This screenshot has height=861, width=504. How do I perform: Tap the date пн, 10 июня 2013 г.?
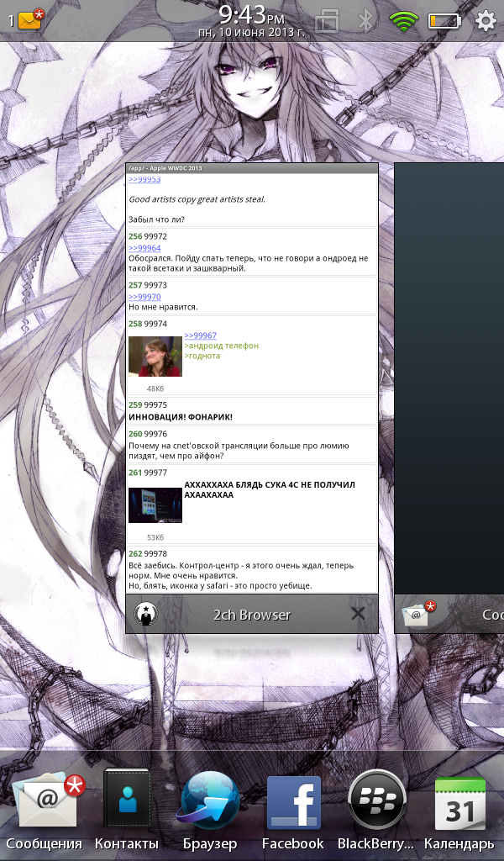[251, 33]
